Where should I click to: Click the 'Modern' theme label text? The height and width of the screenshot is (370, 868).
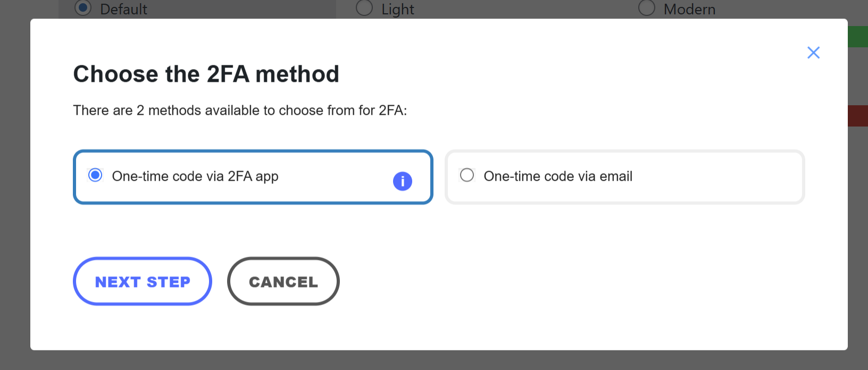689,9
